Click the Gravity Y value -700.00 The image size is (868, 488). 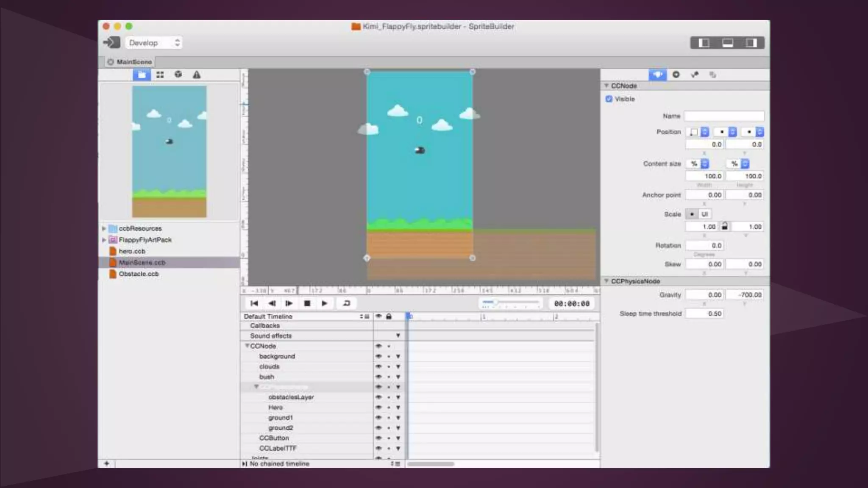745,295
